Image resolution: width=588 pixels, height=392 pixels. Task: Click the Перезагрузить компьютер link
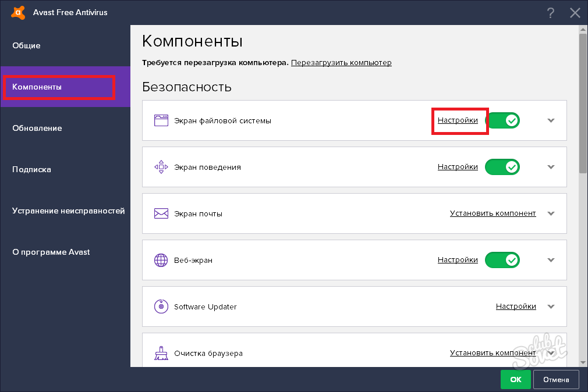(x=341, y=62)
